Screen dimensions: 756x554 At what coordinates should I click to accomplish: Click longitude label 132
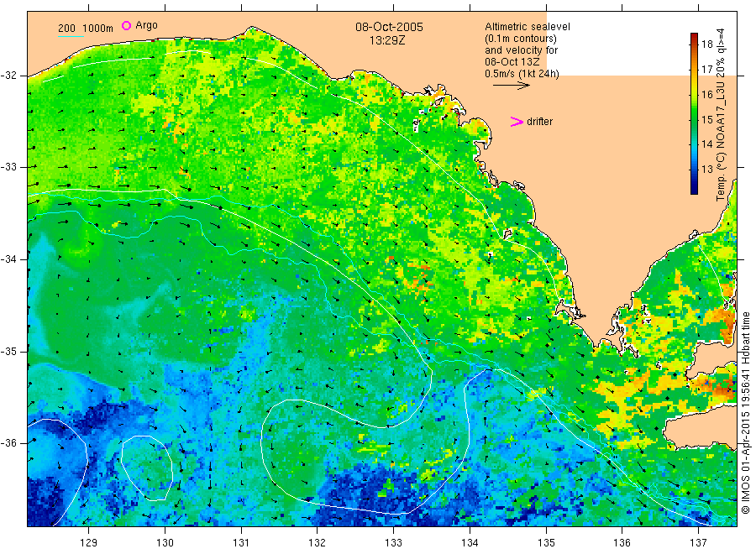318,543
